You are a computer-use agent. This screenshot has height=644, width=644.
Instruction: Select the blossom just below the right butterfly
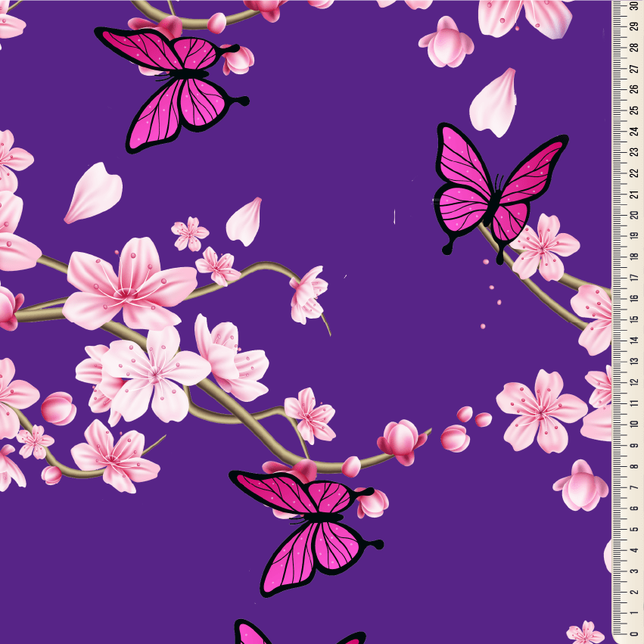click(543, 246)
